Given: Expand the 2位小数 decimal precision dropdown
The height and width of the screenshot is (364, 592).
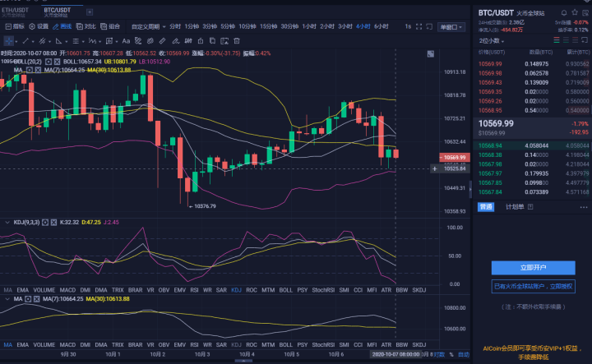Looking at the screenshot, I should 493,40.
